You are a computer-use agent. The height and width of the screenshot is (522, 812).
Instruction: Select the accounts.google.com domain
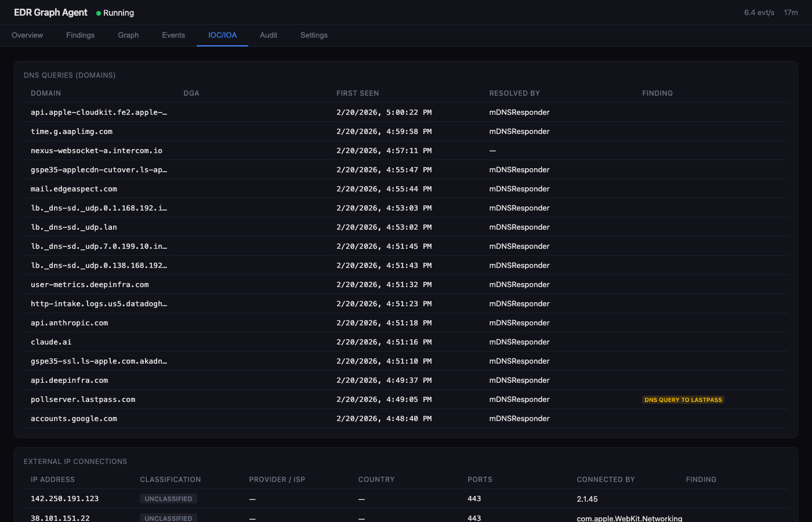pyautogui.click(x=74, y=419)
